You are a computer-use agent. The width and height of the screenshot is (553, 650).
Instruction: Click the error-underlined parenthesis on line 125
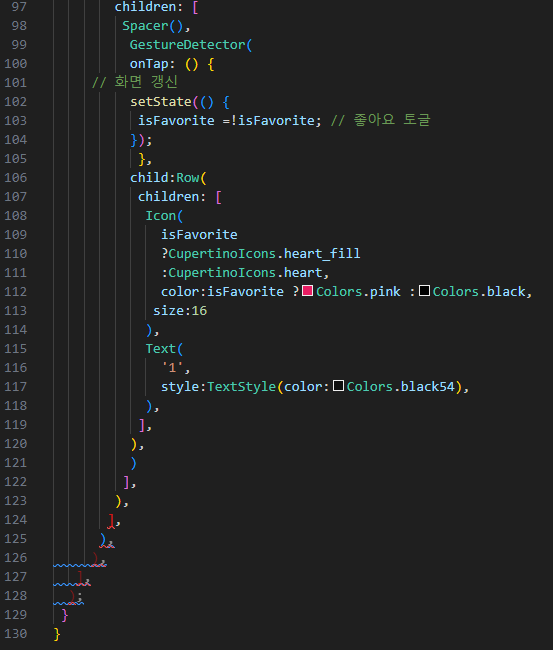[103, 540]
